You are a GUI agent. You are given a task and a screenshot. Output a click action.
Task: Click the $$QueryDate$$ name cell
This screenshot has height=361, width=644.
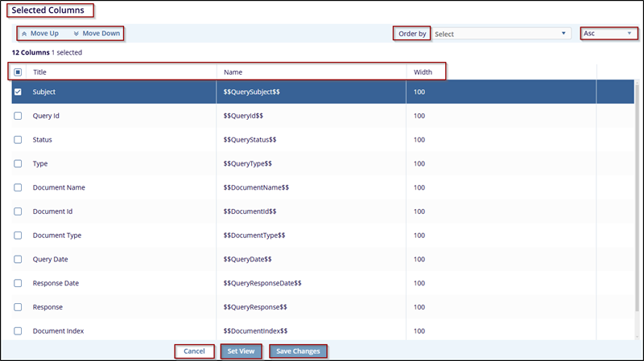coord(247,259)
